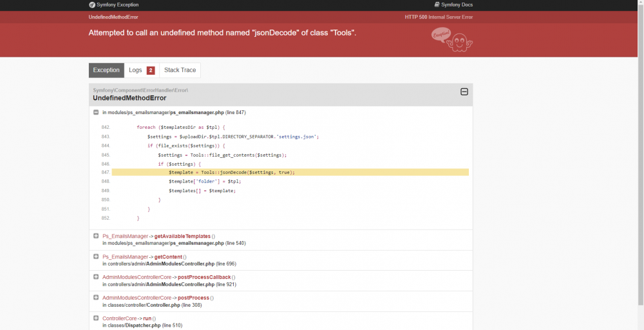Open the Stack Trace tab
The width and height of the screenshot is (644, 330).
pos(180,70)
